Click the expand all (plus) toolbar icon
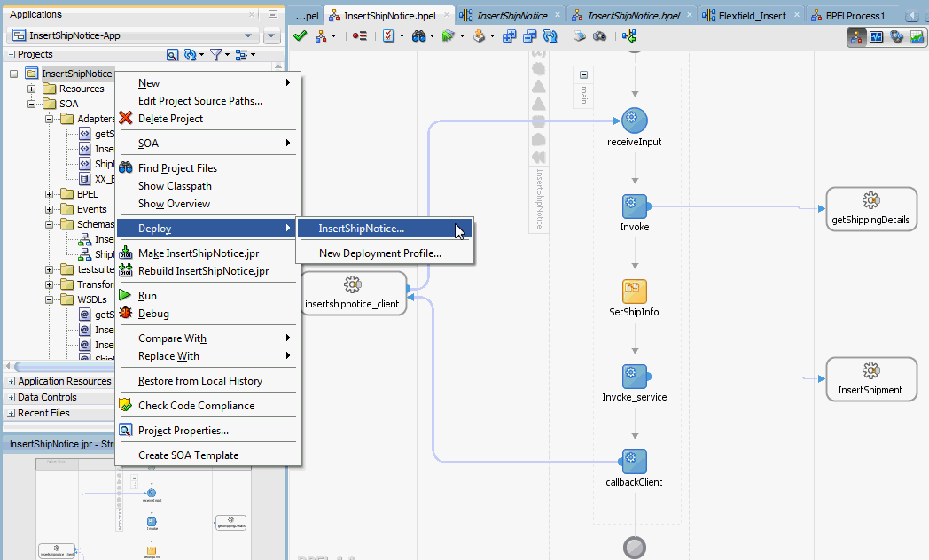Screen dimensions: 929x560 tap(509, 36)
